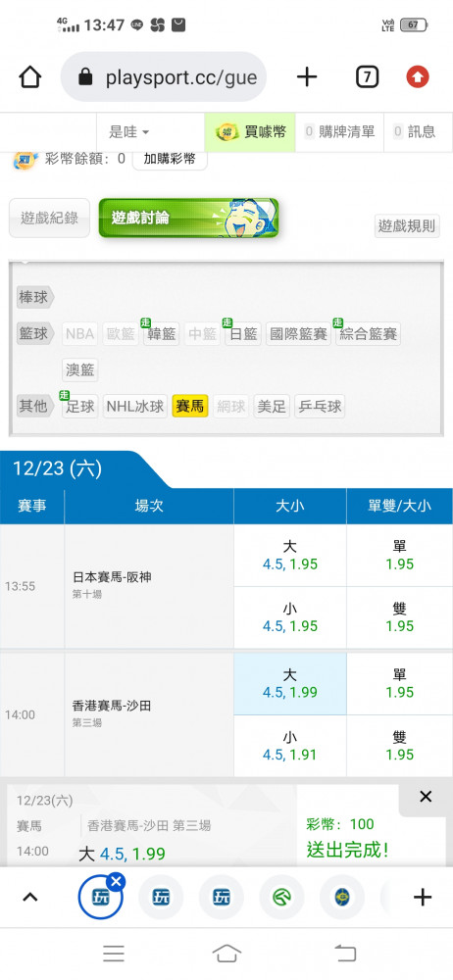Choose 單 1.95 for 日本賽馬-阪神
This screenshot has height=980, width=453.
(x=400, y=556)
